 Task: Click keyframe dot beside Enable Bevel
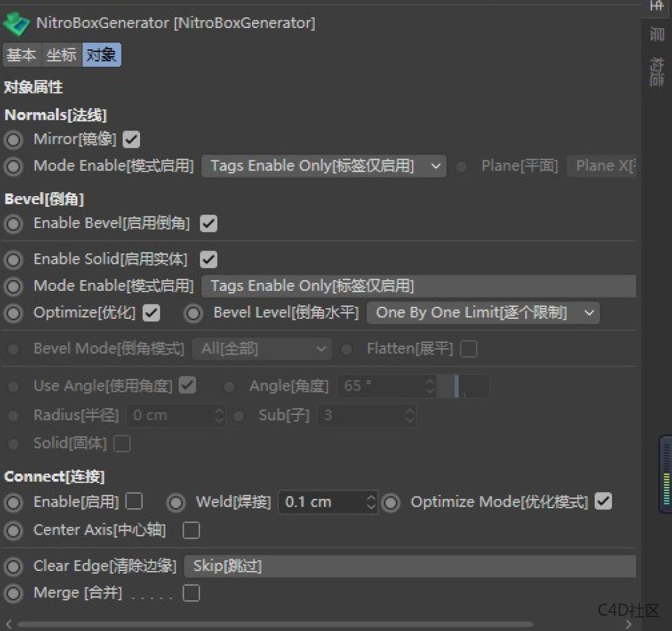point(13,224)
